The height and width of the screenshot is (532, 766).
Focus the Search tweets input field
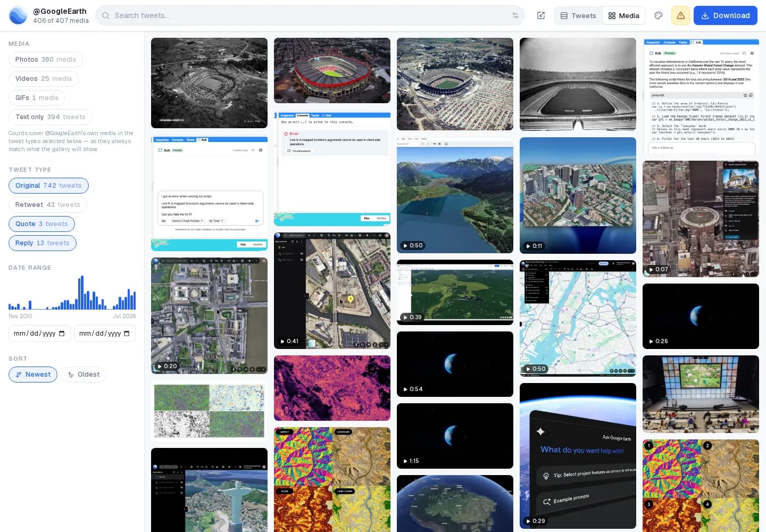click(x=310, y=15)
